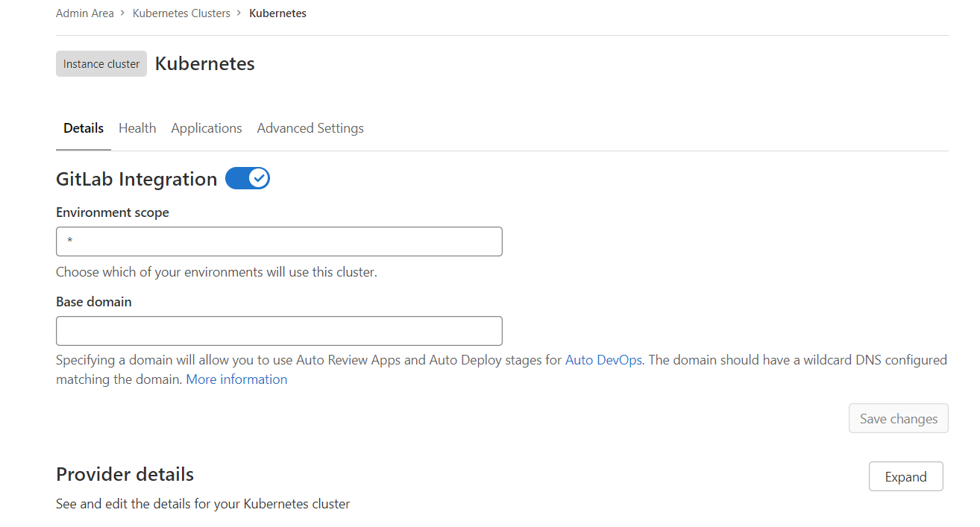Follow the More information link
The image size is (980, 527).
coord(236,379)
